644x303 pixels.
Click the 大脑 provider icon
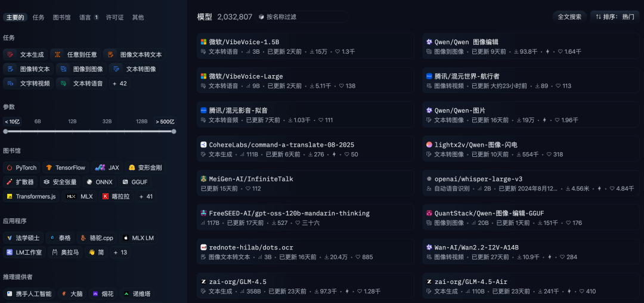[x=64, y=293]
